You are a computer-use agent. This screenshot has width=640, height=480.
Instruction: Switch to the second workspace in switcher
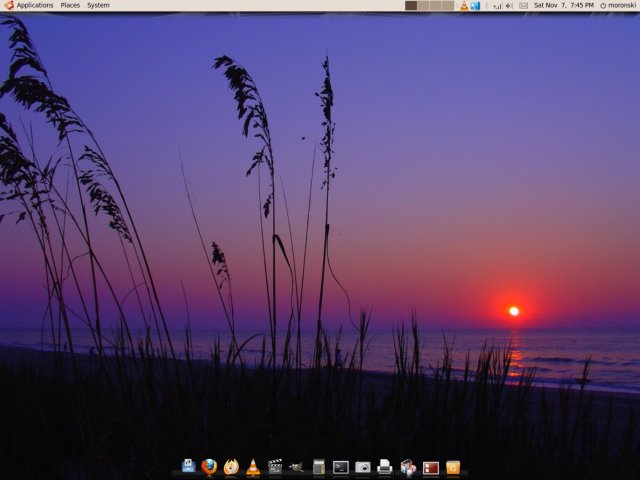pyautogui.click(x=423, y=5)
